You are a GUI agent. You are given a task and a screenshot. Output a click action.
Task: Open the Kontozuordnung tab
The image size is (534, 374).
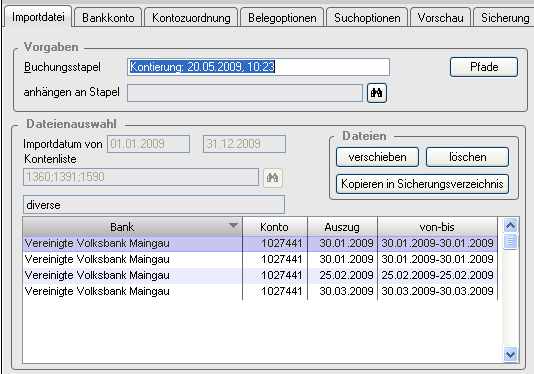[x=191, y=18]
